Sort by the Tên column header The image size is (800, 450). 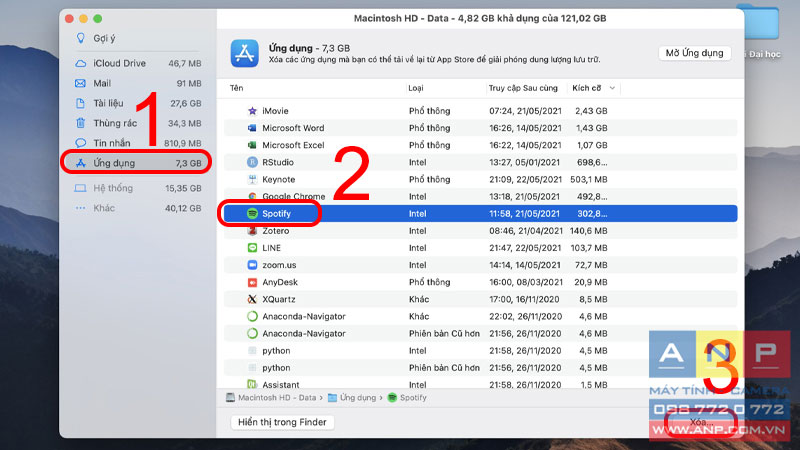coord(236,88)
